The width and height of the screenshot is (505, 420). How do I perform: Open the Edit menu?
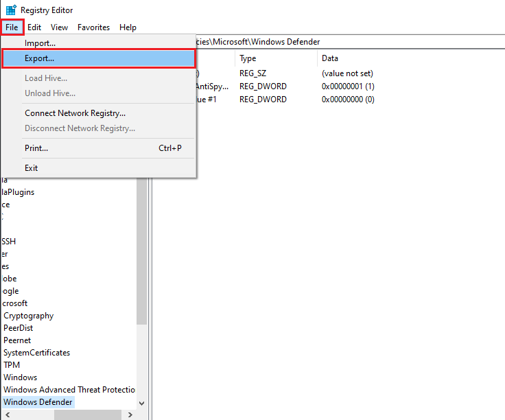pos(34,27)
